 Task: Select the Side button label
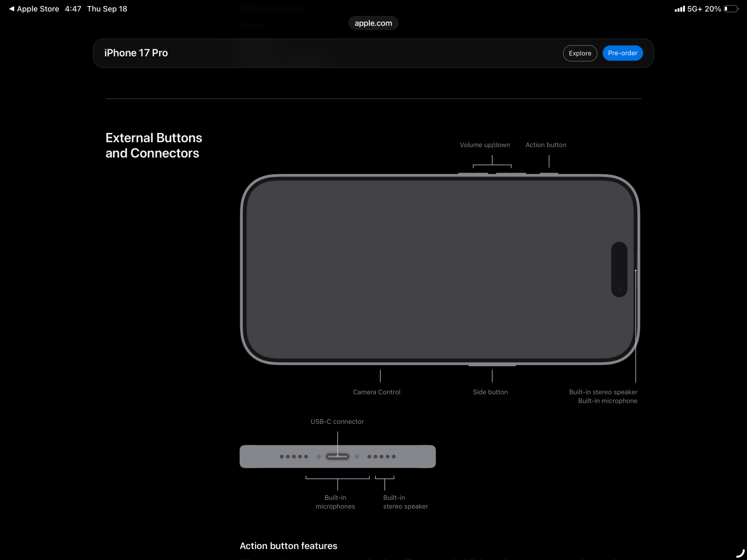point(490,392)
